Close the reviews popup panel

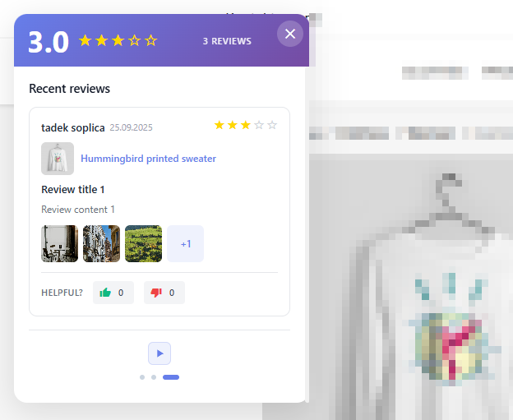pyautogui.click(x=290, y=34)
